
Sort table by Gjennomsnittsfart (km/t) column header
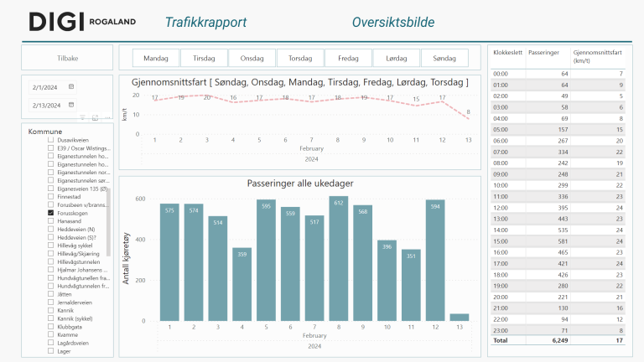[x=597, y=56]
